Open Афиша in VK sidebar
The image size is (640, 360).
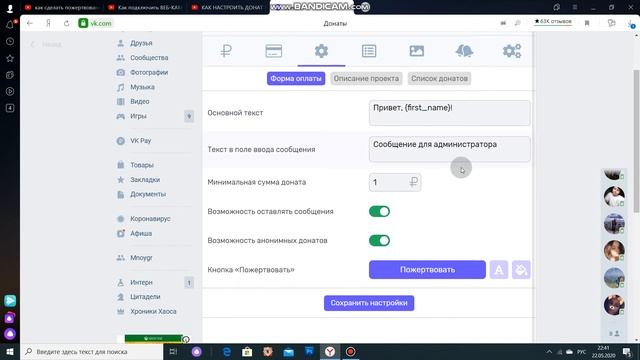point(140,233)
